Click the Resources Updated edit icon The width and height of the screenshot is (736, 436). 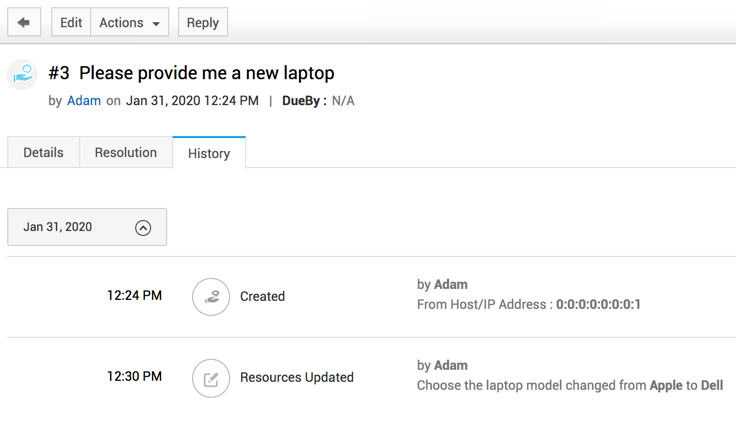[211, 378]
